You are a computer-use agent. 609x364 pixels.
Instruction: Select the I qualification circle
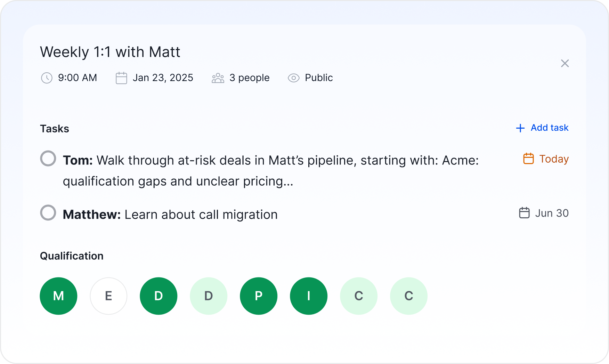click(x=309, y=296)
